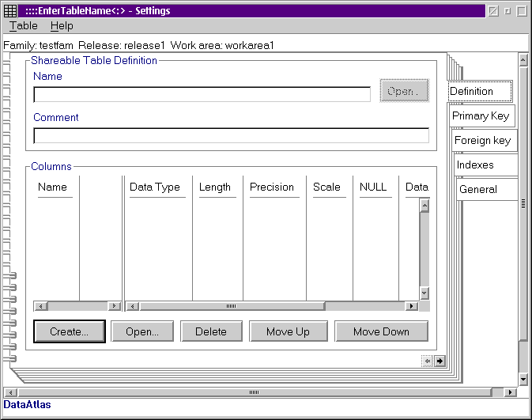Go to previous notebook page with back arrow
Screen dimensions: 532x420
point(428,361)
